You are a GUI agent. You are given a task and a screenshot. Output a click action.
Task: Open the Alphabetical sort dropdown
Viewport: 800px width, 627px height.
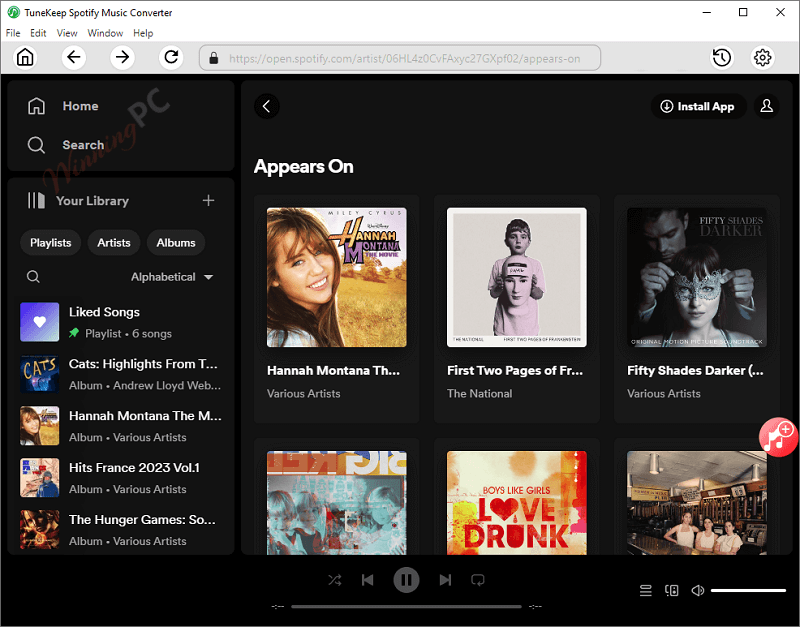(x=172, y=277)
